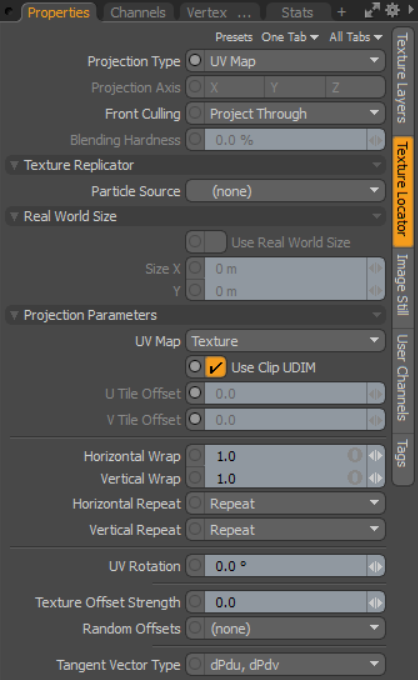Add a new tab with plus icon
Image resolution: width=418 pixels, height=680 pixels.
tap(342, 12)
